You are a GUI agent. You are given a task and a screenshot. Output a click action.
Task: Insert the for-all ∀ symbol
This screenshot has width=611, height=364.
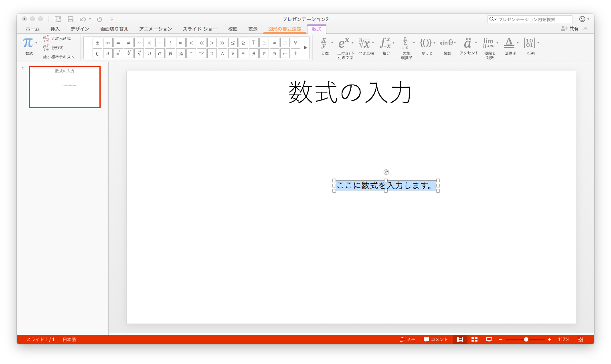click(x=295, y=43)
